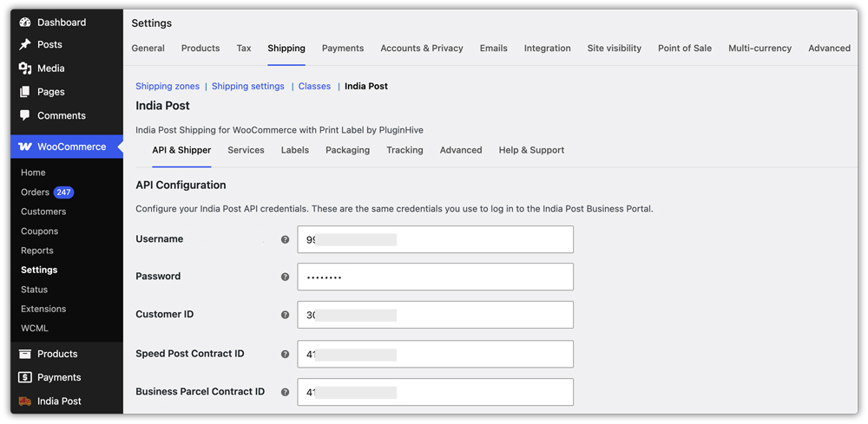This screenshot has height=424, width=868.
Task: Switch to the Services sub-tab
Action: 246,150
